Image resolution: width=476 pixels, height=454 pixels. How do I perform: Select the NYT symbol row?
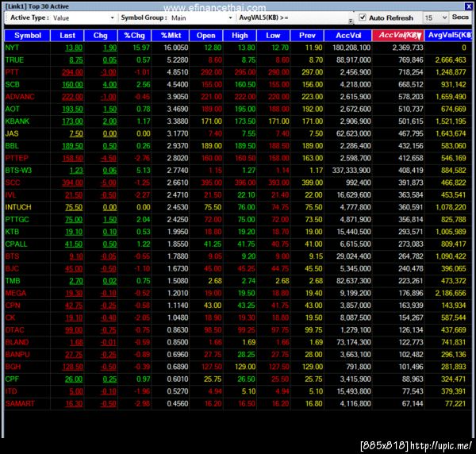pyautogui.click(x=238, y=48)
